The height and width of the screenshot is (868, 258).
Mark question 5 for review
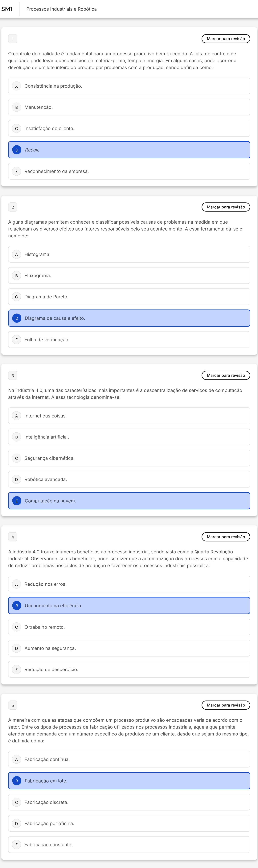[x=225, y=705]
